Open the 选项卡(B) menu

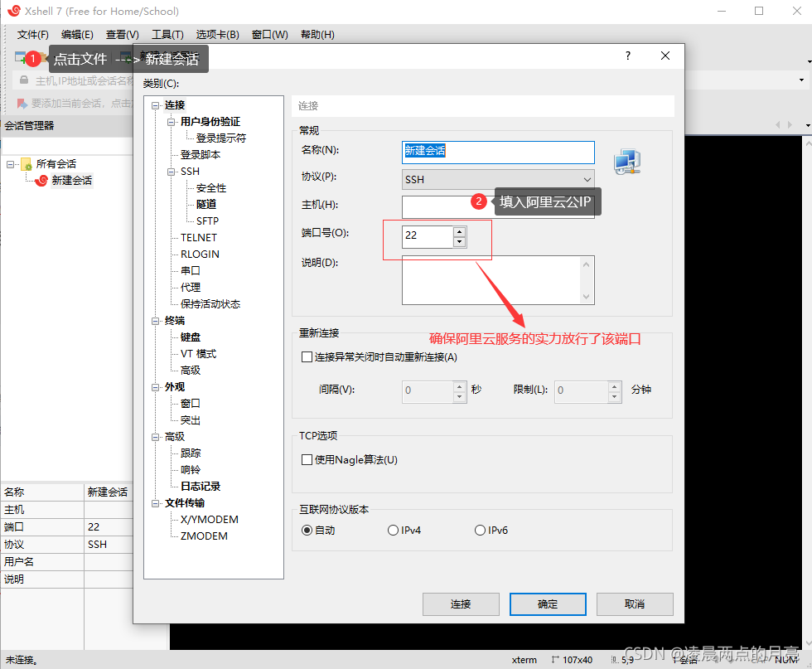217,35
